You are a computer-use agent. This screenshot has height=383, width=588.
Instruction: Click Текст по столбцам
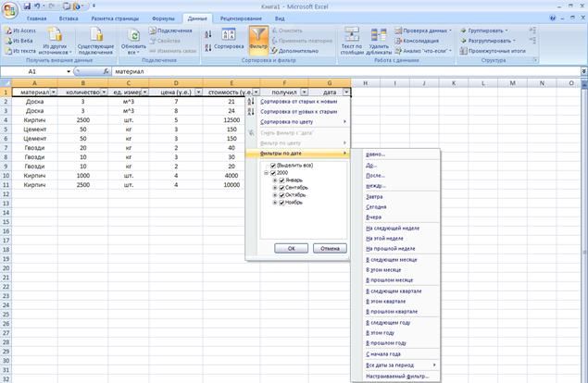tap(352, 42)
